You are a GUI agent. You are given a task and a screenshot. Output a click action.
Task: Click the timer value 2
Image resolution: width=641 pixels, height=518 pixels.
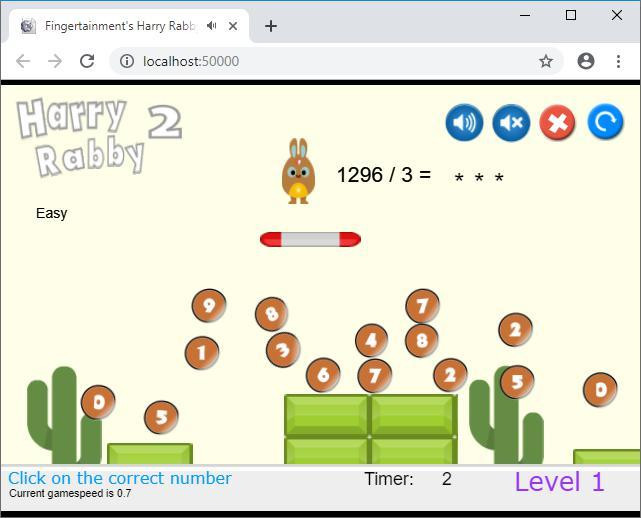(x=446, y=479)
